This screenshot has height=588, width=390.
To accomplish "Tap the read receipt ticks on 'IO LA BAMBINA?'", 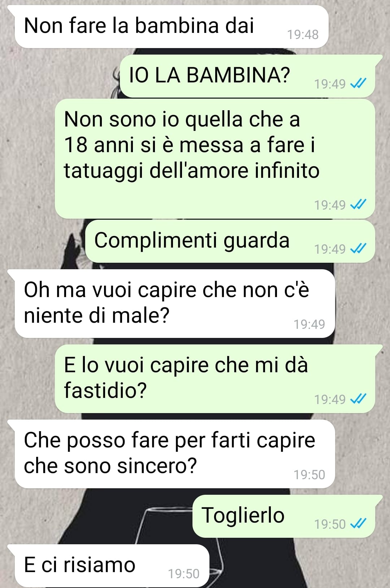I will tap(358, 84).
